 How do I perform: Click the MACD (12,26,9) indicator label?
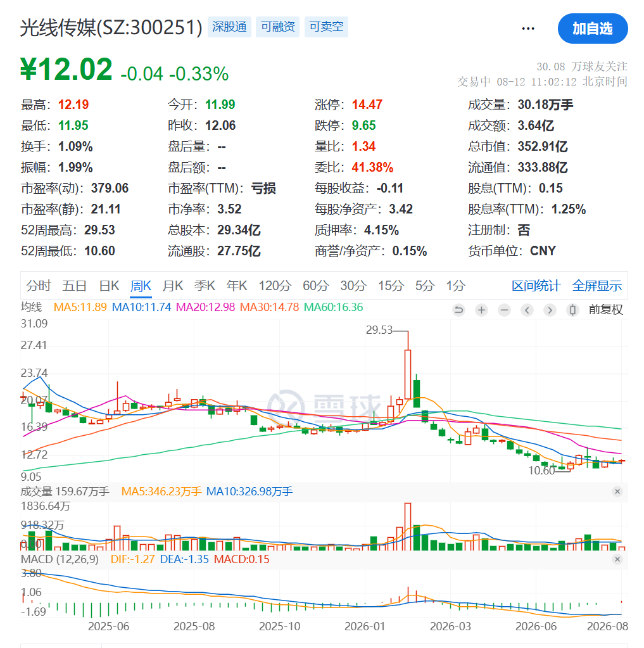pos(60,559)
